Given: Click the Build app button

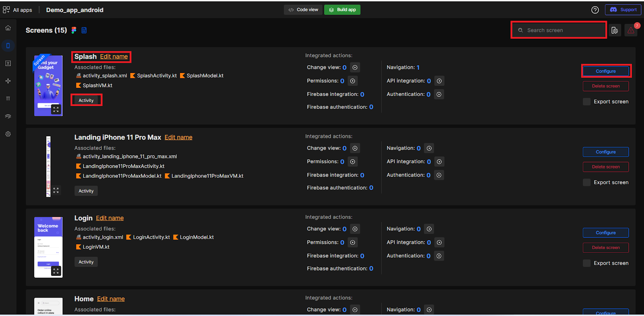Looking at the screenshot, I should pos(342,10).
